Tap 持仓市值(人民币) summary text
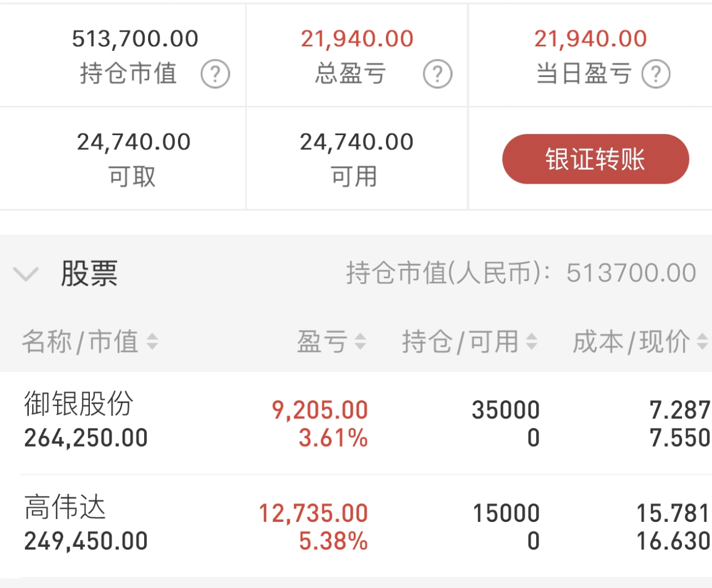 (x=521, y=273)
